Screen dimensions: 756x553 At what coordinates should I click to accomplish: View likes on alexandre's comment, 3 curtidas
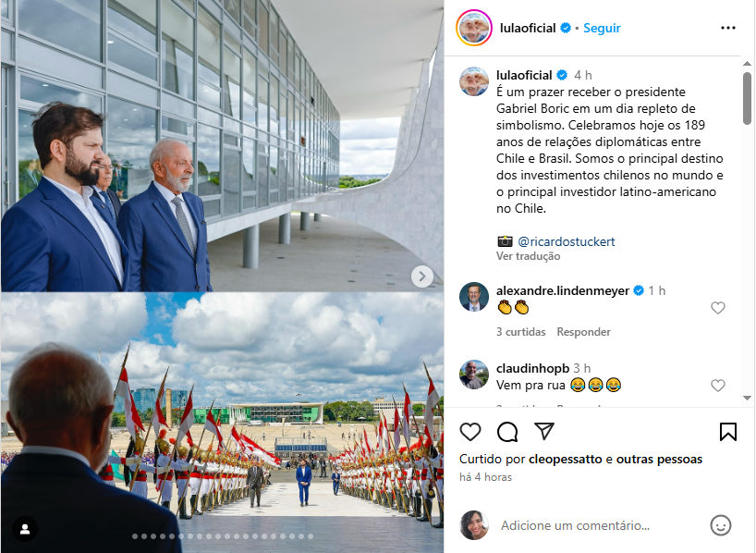(x=520, y=332)
